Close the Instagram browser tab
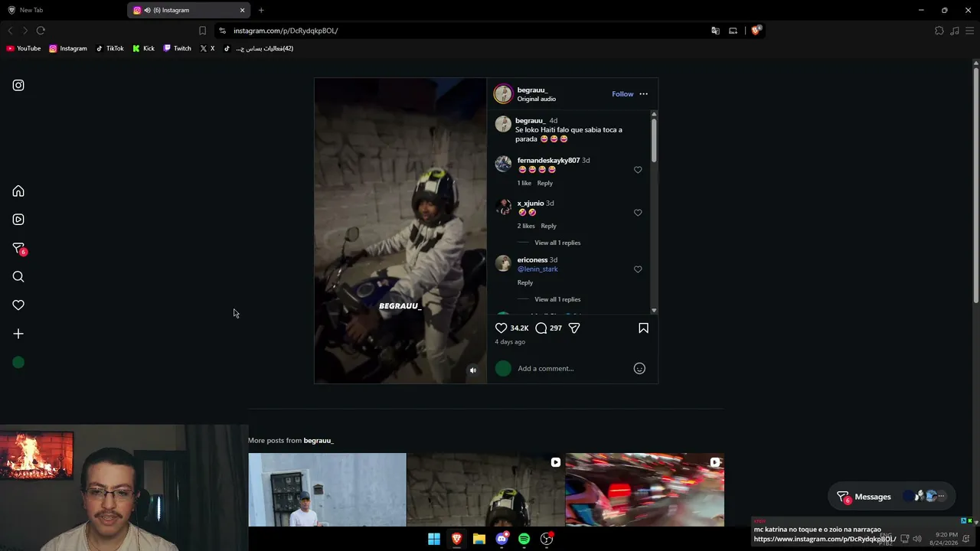The width and height of the screenshot is (980, 551). (x=243, y=10)
